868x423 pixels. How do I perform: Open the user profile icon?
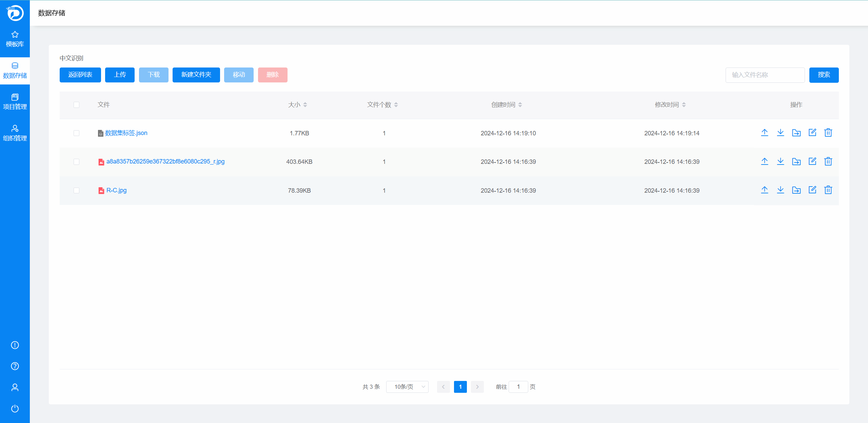(15, 387)
